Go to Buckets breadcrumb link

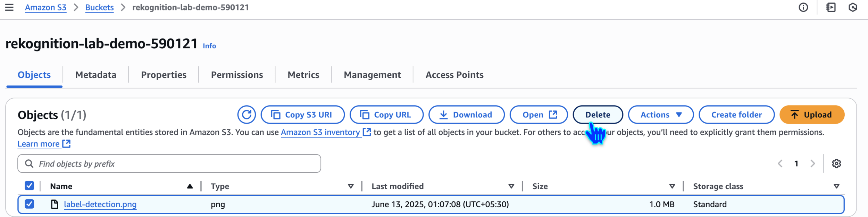[99, 7]
